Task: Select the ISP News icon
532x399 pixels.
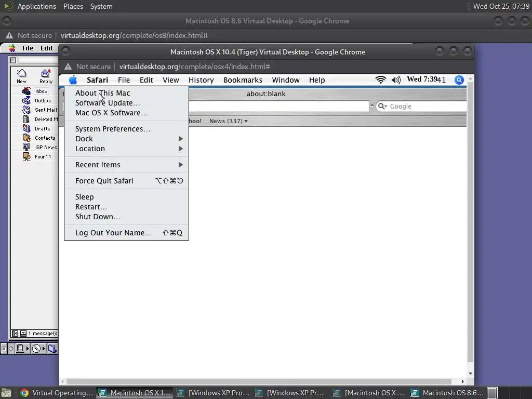Action: pos(26,147)
